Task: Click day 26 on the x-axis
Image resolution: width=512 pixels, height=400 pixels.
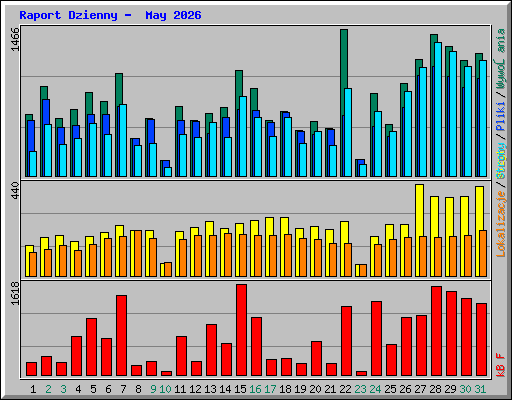Action: tap(405, 389)
